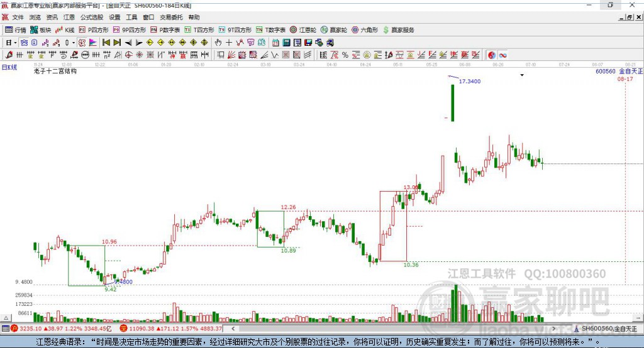This screenshot has width=644, height=348.
Task: Jump to last bar icon
Action: pos(117,43)
